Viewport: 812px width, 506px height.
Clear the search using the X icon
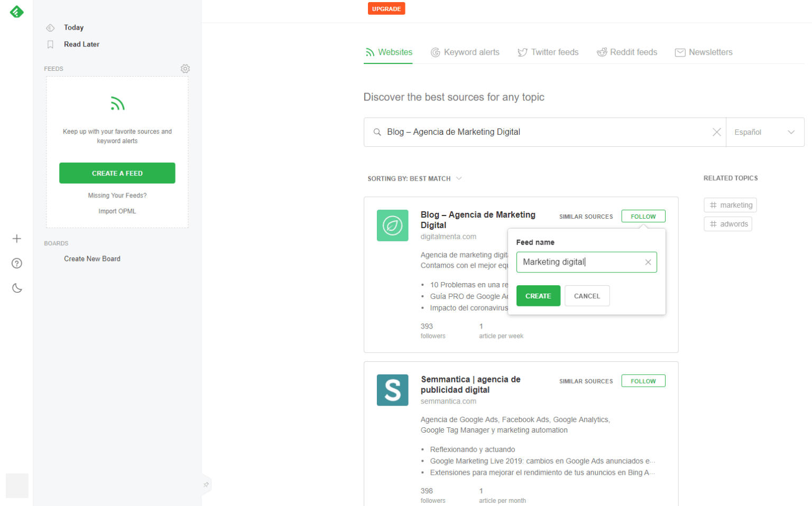tap(717, 132)
